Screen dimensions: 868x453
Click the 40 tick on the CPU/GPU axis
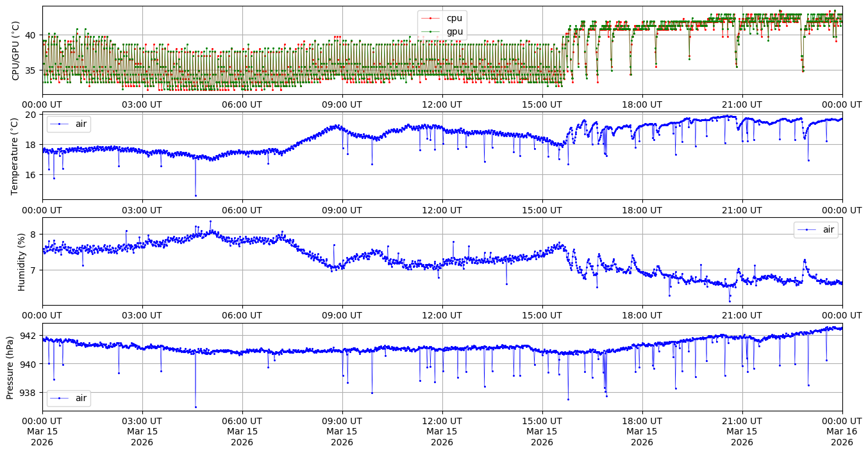click(32, 35)
